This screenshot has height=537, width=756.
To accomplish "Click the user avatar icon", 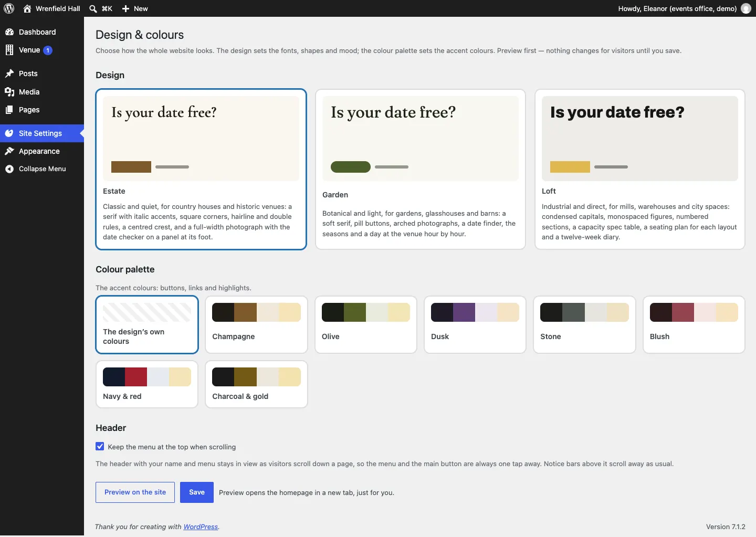I will click(x=746, y=8).
